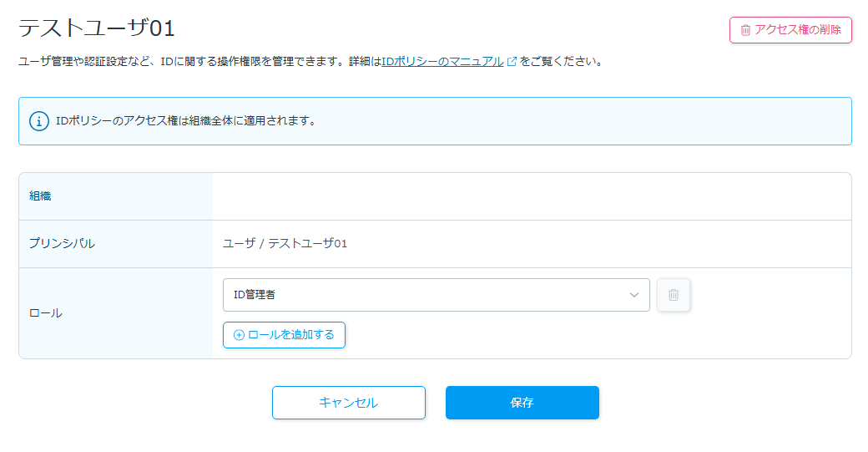
Task: Expand the role dropdown chevron arrow
Action: [x=634, y=295]
